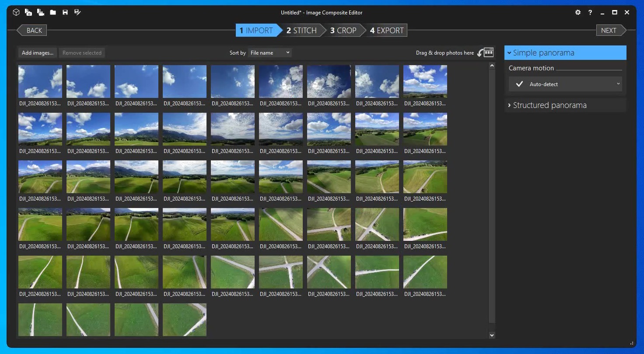Expand the Structured panorama section
The height and width of the screenshot is (354, 644).
565,105
